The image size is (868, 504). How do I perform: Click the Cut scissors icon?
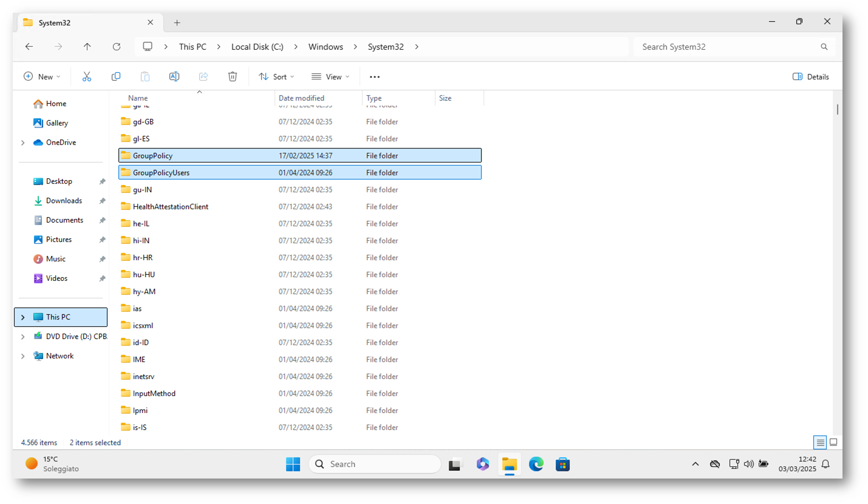point(87,76)
